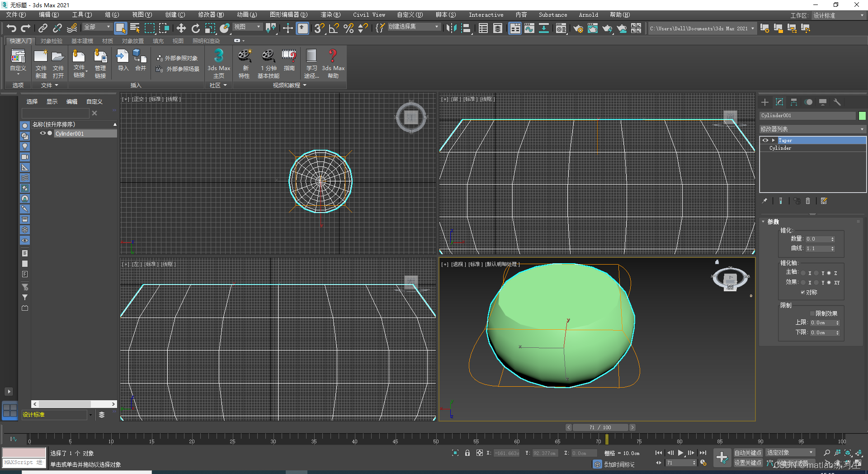Select X as the Taper 主轴 radio button
Viewport: 868px width, 474px height.
pos(803,273)
